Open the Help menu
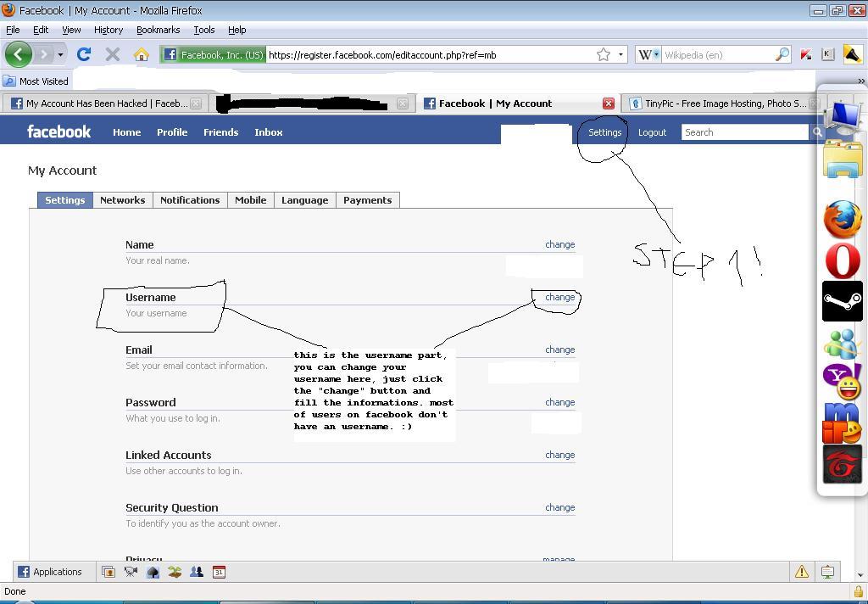 237,30
